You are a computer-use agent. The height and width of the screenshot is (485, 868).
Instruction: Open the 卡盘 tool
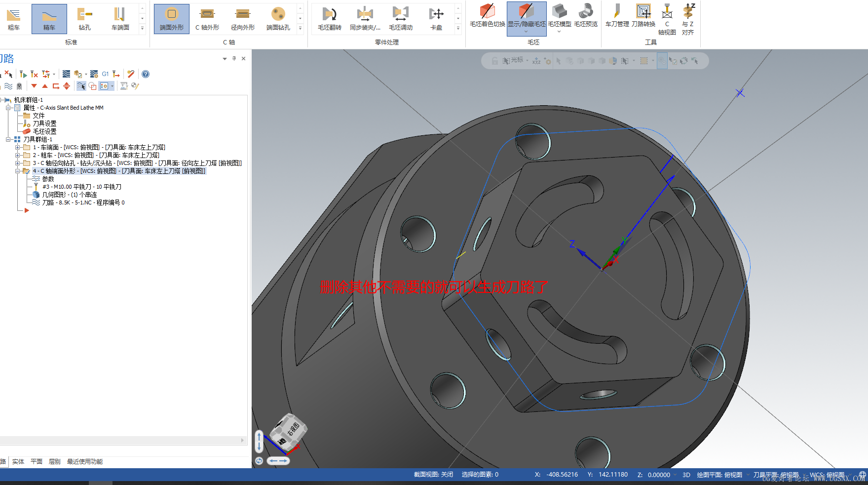coord(436,19)
